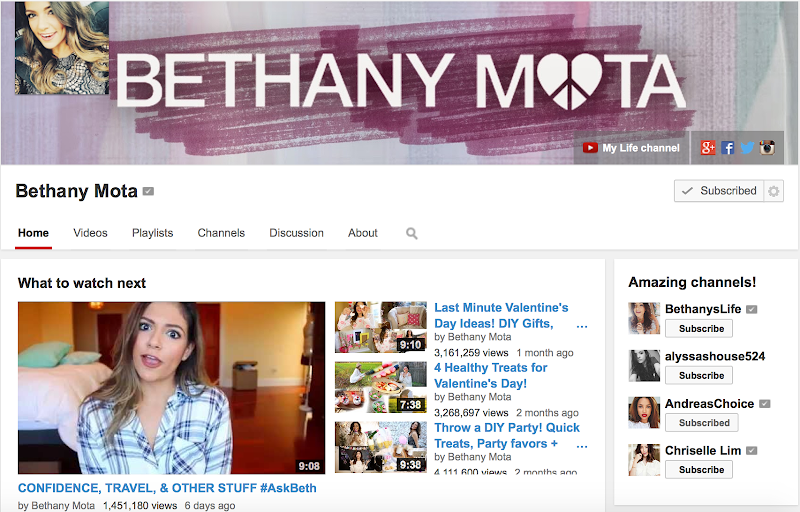Subscribe to BethanysLife channel

(698, 328)
